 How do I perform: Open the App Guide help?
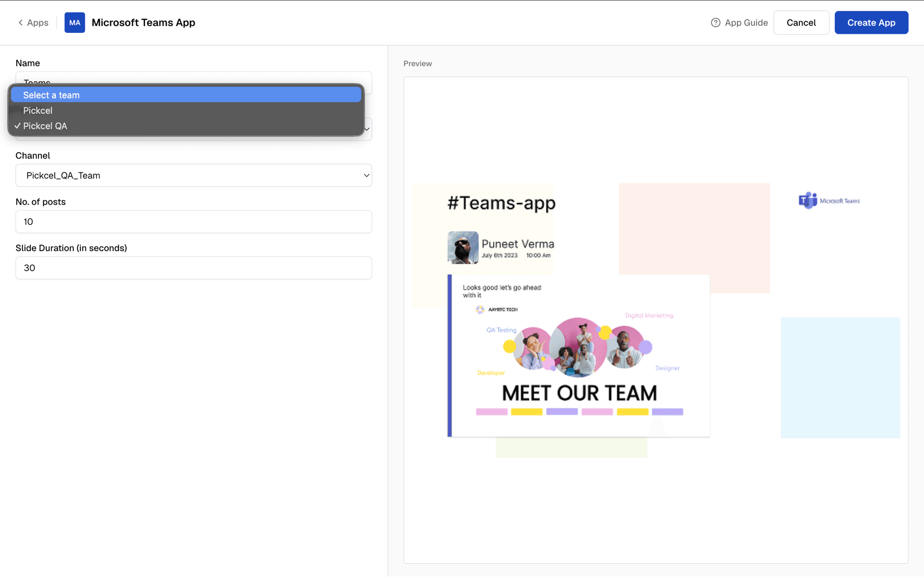coord(739,23)
